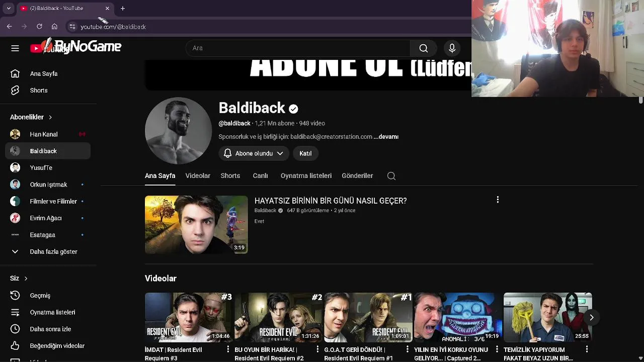Screen dimensions: 644x362
Task: Play Resident Evil Requiem #1 thumbnail
Action: 368,317
